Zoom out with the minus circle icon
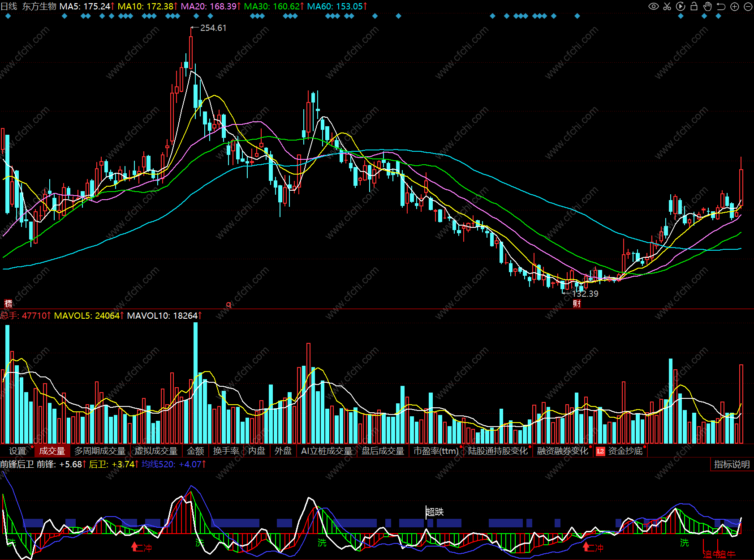754x560 pixels. coord(748,6)
